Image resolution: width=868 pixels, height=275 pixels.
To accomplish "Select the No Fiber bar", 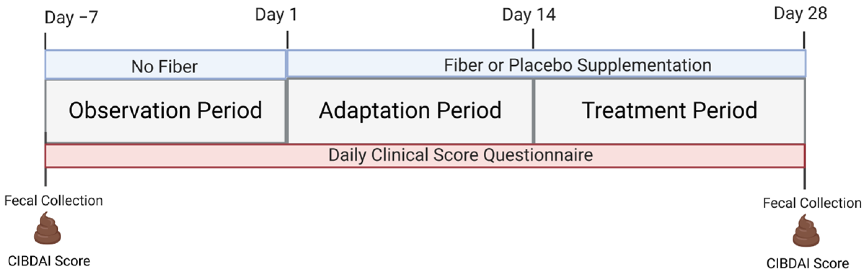I will click(x=165, y=66).
